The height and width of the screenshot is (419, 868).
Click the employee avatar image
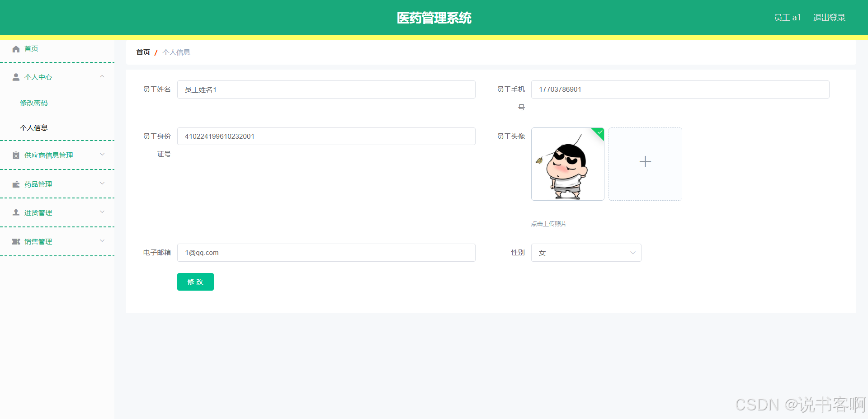pos(567,164)
